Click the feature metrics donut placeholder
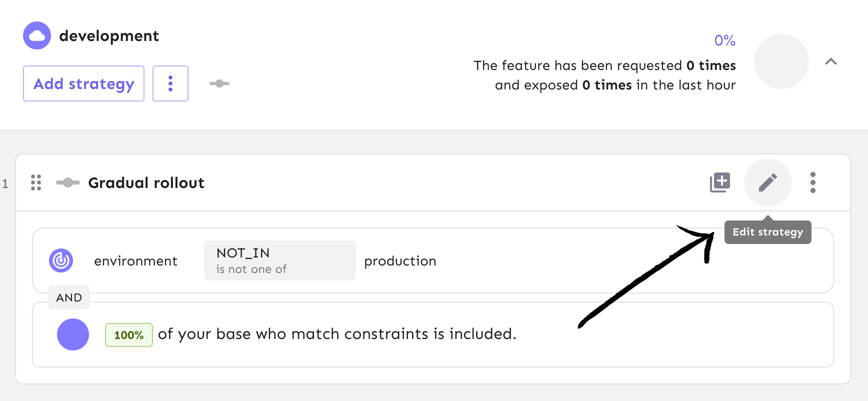Viewport: 868px width, 401px height. point(781,61)
